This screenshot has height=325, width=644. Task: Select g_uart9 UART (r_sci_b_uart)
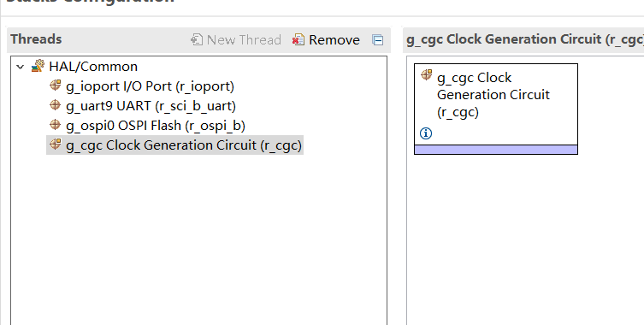tap(151, 106)
